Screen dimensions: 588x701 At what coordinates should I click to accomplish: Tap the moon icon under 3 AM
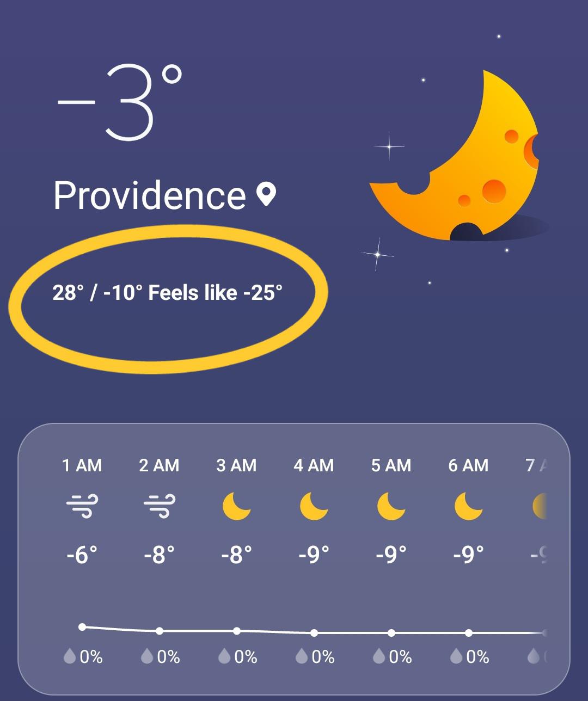[x=236, y=506]
